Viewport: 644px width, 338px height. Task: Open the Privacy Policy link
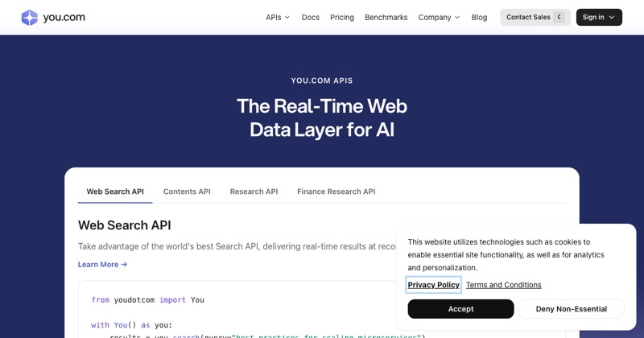click(x=434, y=285)
